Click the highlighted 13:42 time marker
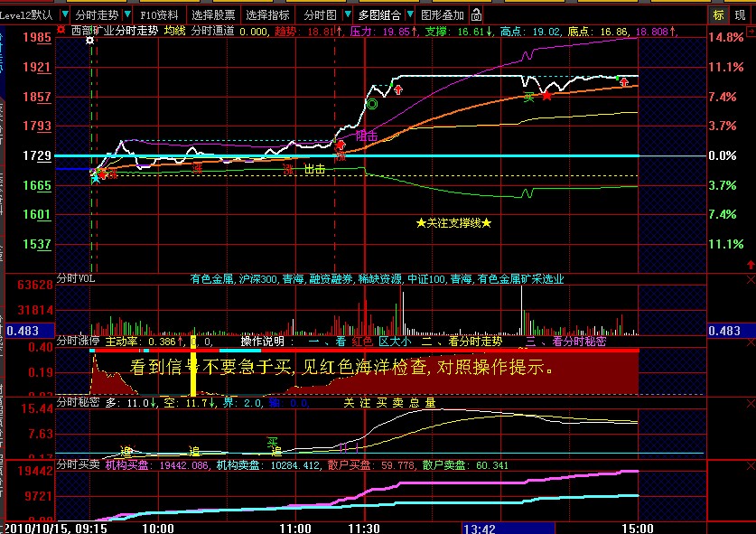The width and height of the screenshot is (756, 534). pos(509,529)
